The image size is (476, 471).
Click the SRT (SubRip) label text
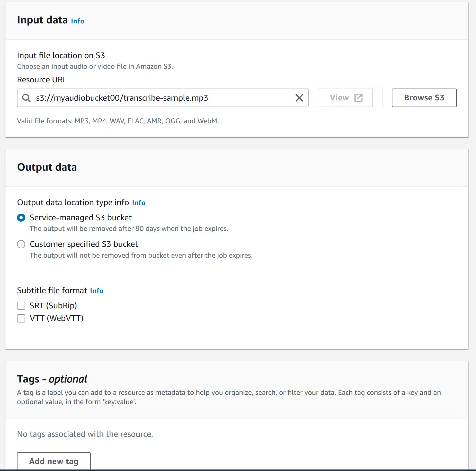point(53,306)
